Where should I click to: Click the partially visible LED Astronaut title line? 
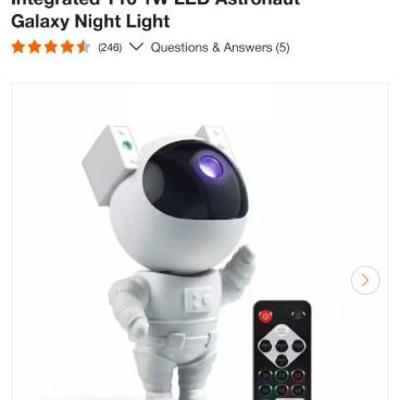tap(156, 3)
